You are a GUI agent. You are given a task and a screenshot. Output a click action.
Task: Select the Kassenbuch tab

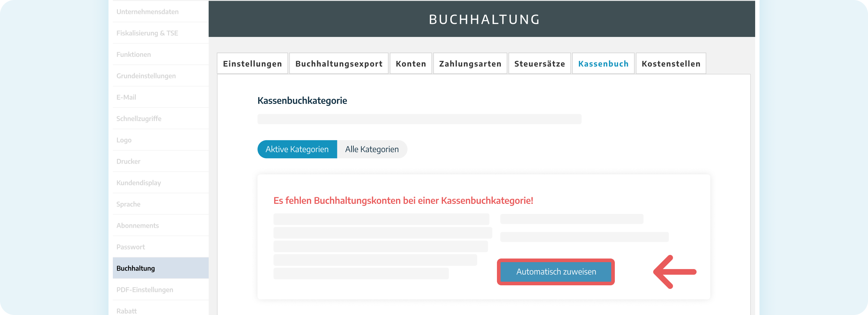tap(603, 64)
